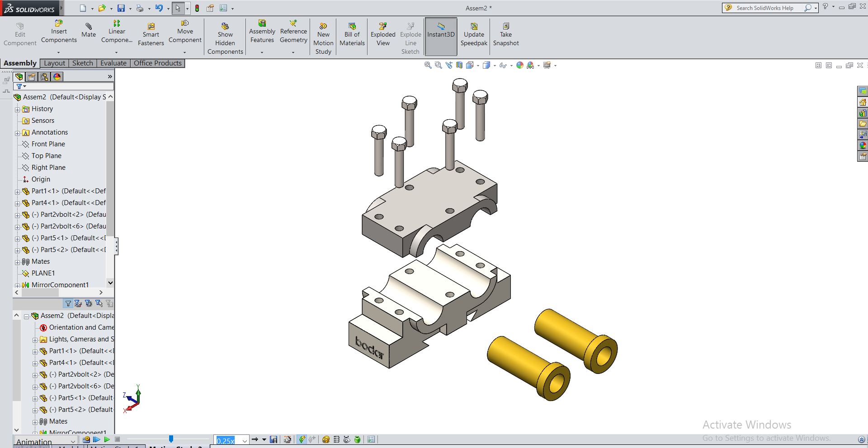
Task: Switch to the Layout tab
Action: point(54,63)
